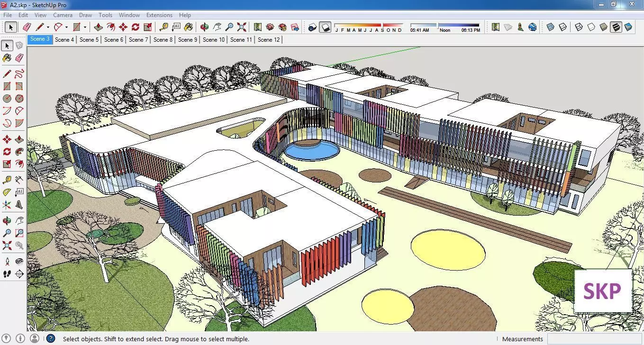Activate the Walk footprints tool
The height and width of the screenshot is (345, 644).
pos(7,274)
